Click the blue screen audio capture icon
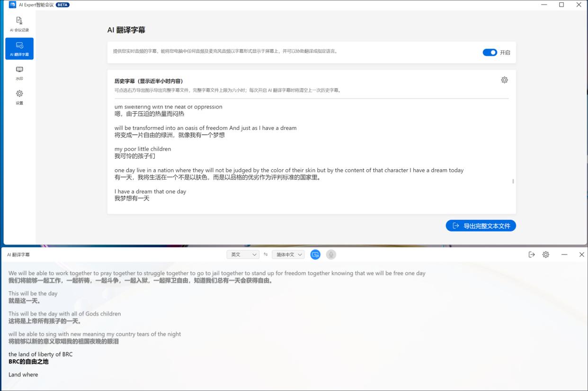The image size is (588, 391). click(x=315, y=255)
